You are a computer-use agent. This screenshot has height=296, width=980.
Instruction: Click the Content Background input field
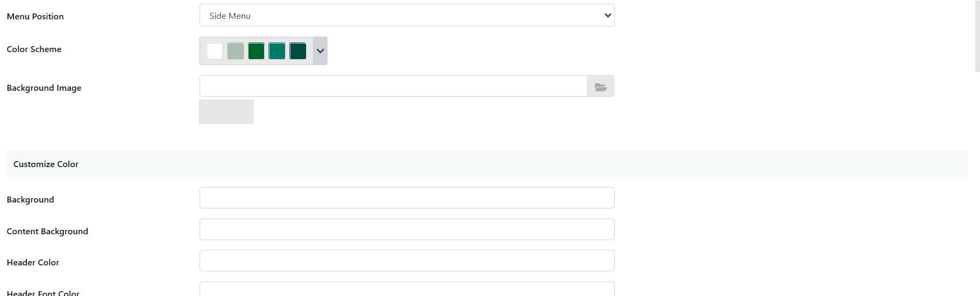click(407, 229)
